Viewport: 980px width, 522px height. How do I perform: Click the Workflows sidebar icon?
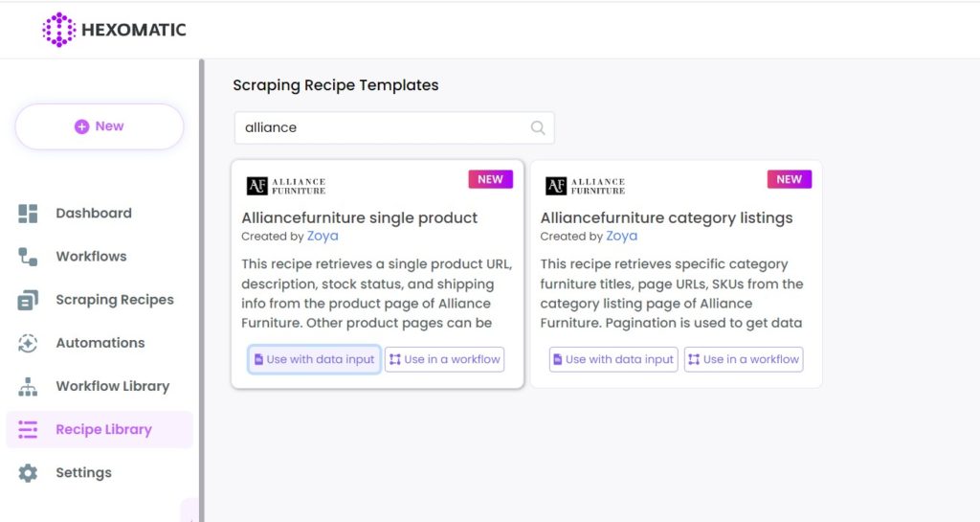pyautogui.click(x=28, y=257)
